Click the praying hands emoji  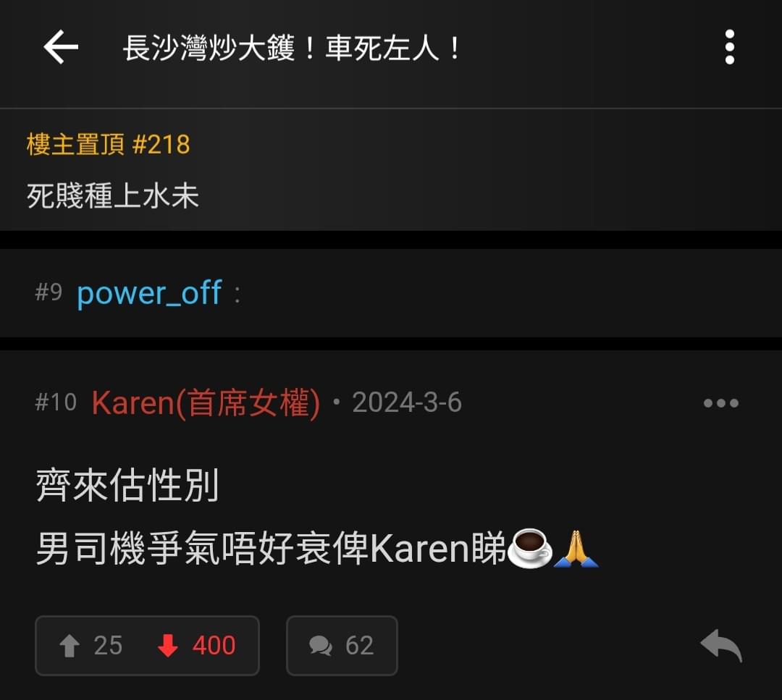click(x=576, y=548)
